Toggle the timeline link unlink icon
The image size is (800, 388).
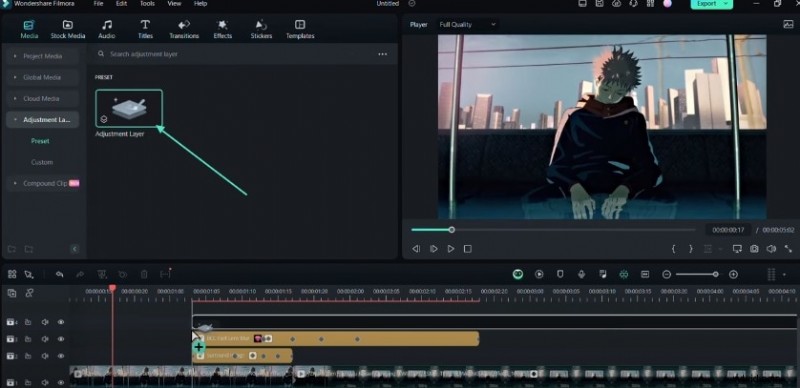click(x=29, y=293)
